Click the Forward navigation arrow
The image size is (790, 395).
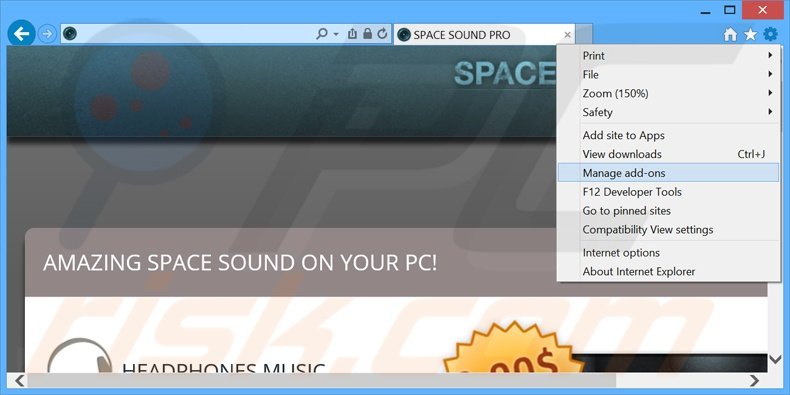[47, 34]
